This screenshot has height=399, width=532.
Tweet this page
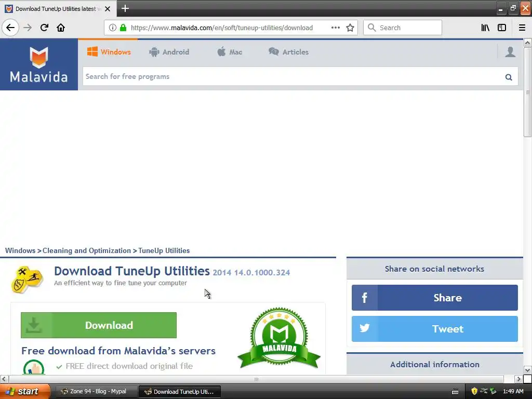pos(435,328)
